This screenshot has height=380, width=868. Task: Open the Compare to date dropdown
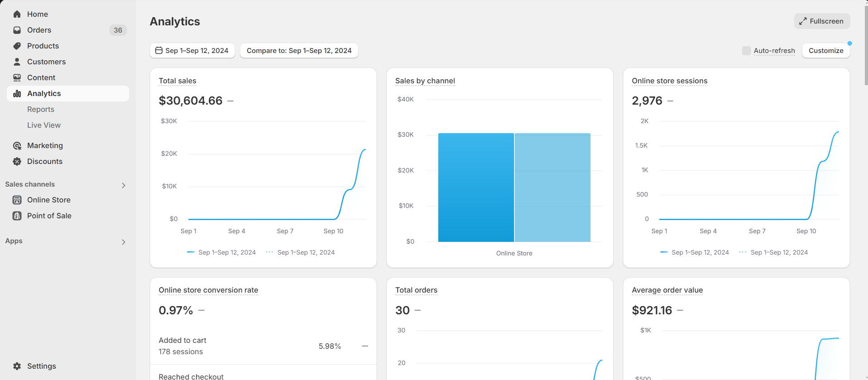(x=299, y=51)
